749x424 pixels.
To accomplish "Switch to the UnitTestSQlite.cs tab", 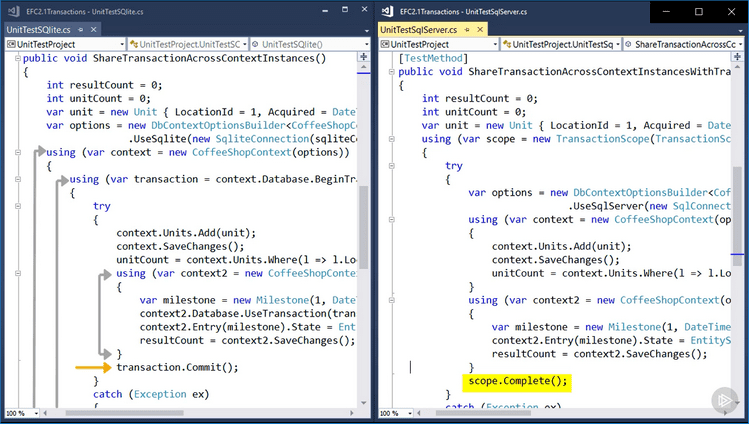I will click(x=38, y=30).
